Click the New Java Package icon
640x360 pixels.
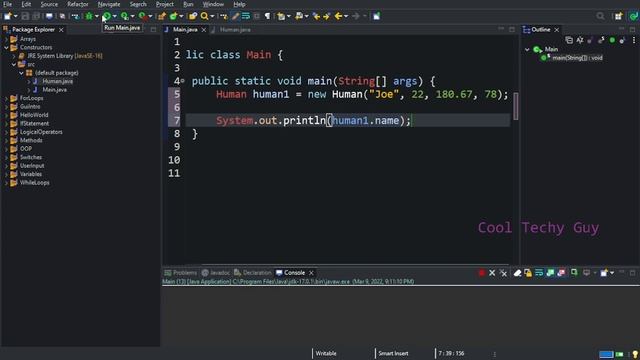point(162,16)
